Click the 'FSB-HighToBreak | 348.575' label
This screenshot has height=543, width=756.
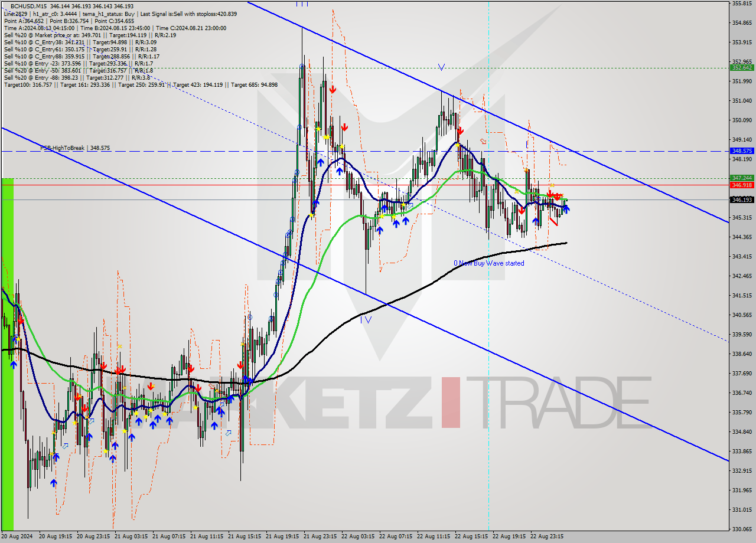pyautogui.click(x=75, y=148)
